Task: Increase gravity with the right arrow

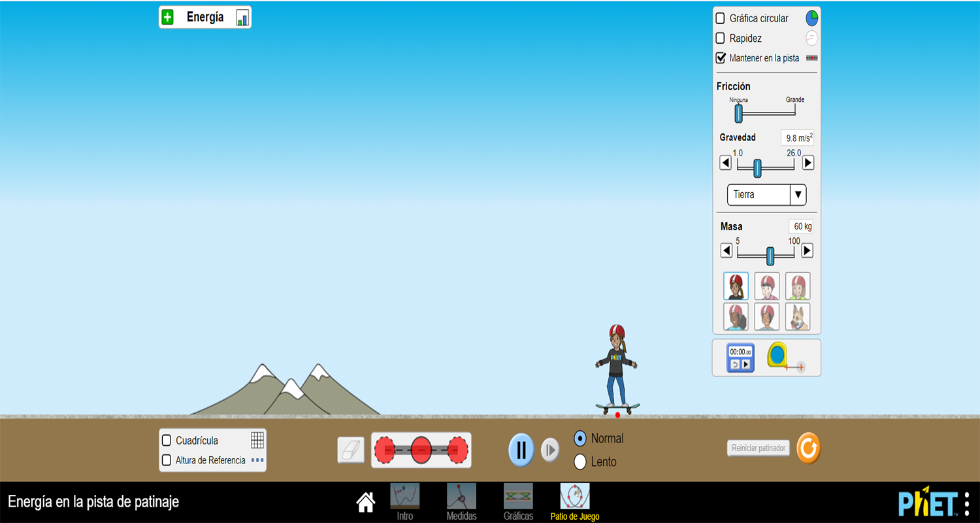Action: [808, 163]
